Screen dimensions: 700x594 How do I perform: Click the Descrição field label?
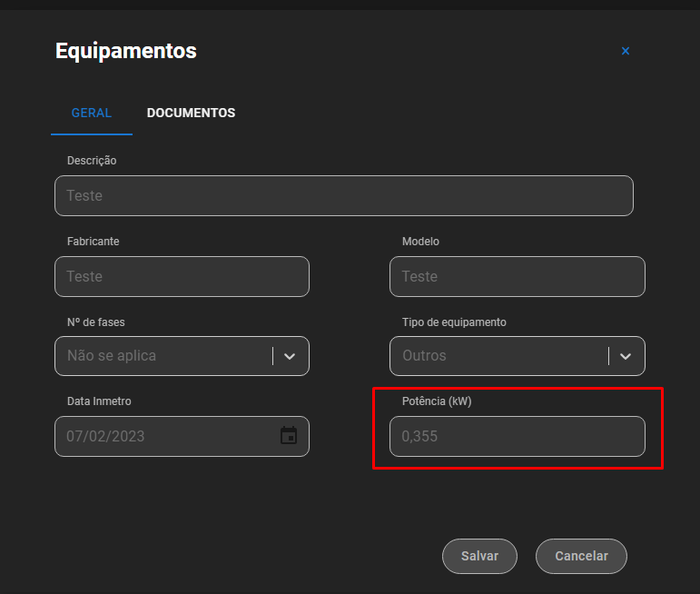coord(92,161)
